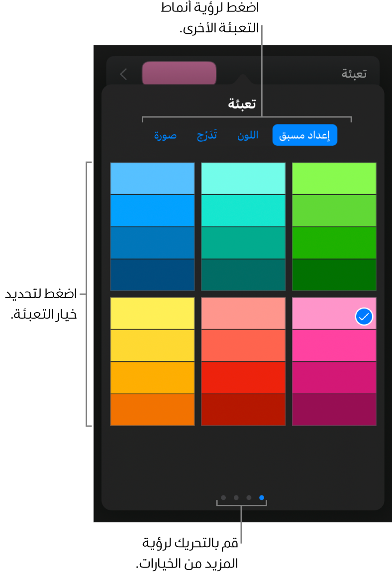Go to the third page dot
Image resolution: width=392 pixels, height=574 pixels.
click(249, 497)
